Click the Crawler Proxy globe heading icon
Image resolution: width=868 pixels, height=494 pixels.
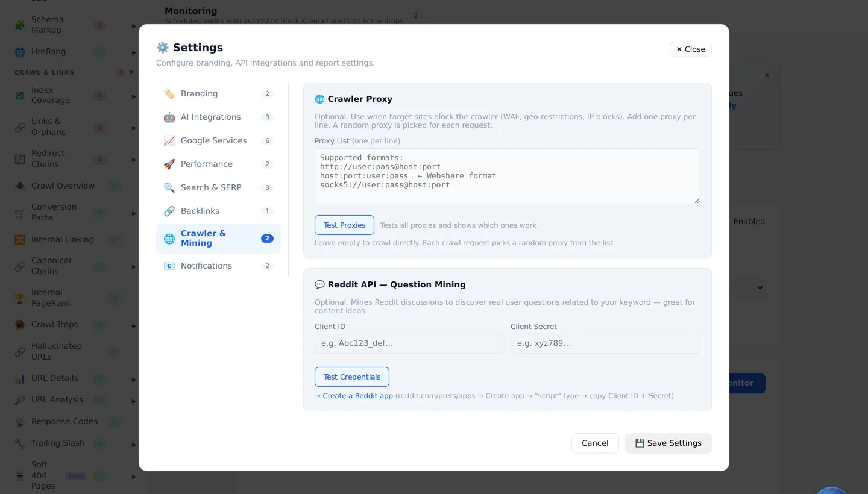319,99
